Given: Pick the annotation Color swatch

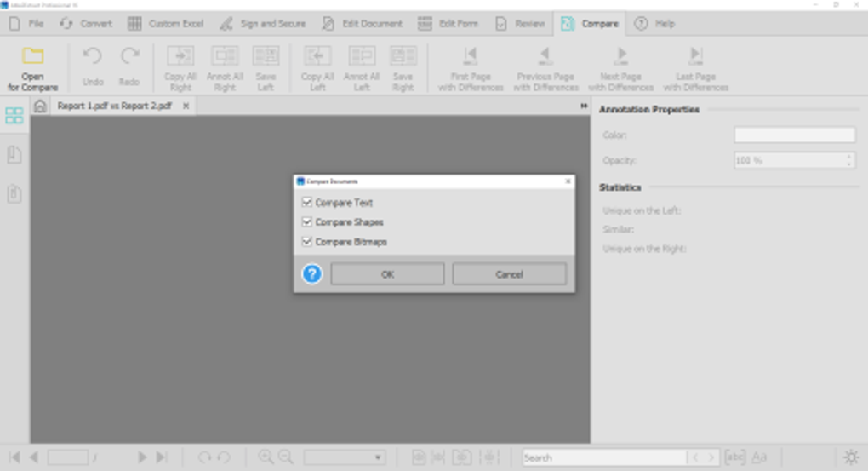Looking at the screenshot, I should (x=794, y=135).
